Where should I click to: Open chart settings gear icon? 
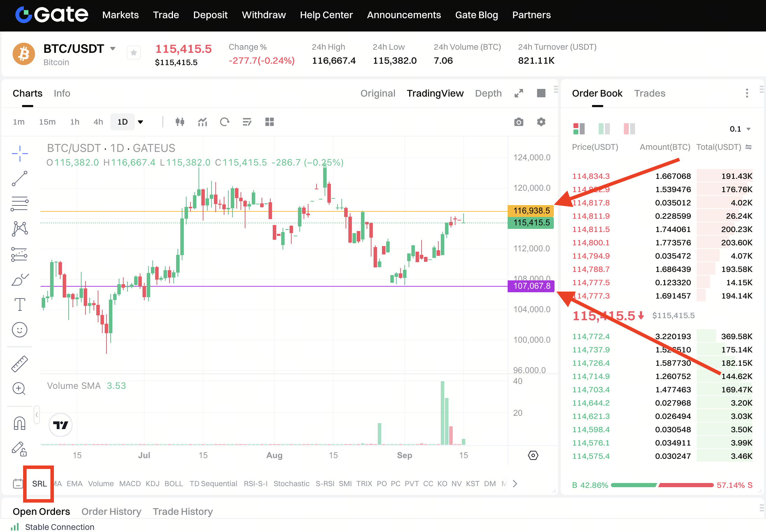541,122
